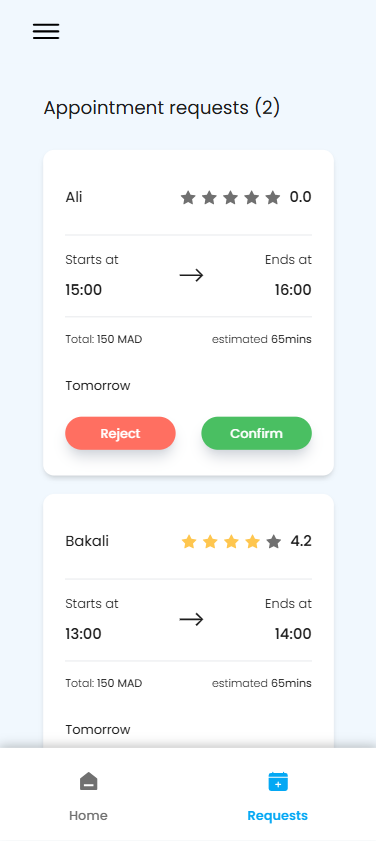Viewport: 376px width, 841px height.
Task: Click the grey fifth star for Bakali
Action: tap(274, 542)
